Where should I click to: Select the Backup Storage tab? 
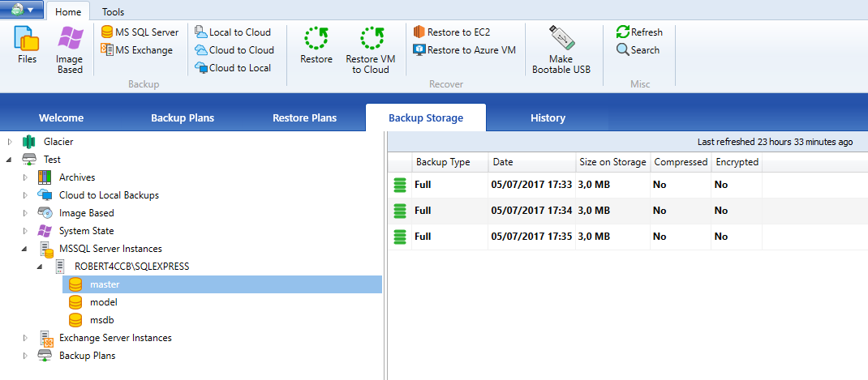click(426, 117)
